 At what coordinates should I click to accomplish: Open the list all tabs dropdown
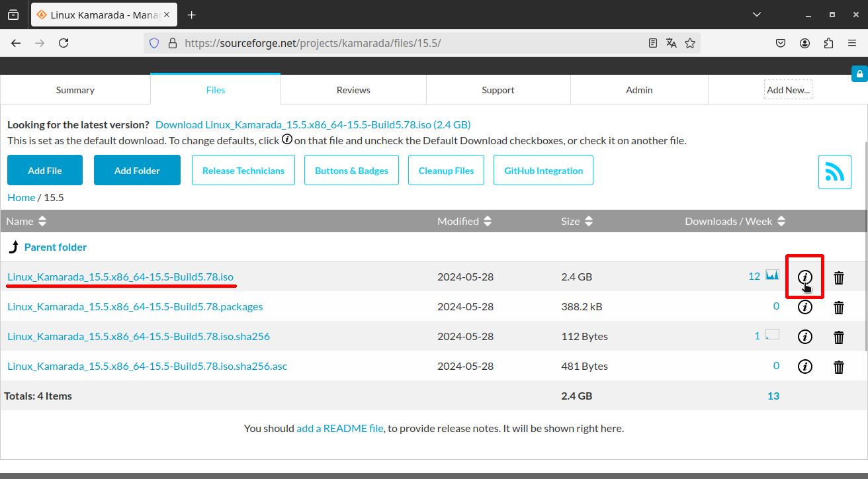pyautogui.click(x=758, y=15)
